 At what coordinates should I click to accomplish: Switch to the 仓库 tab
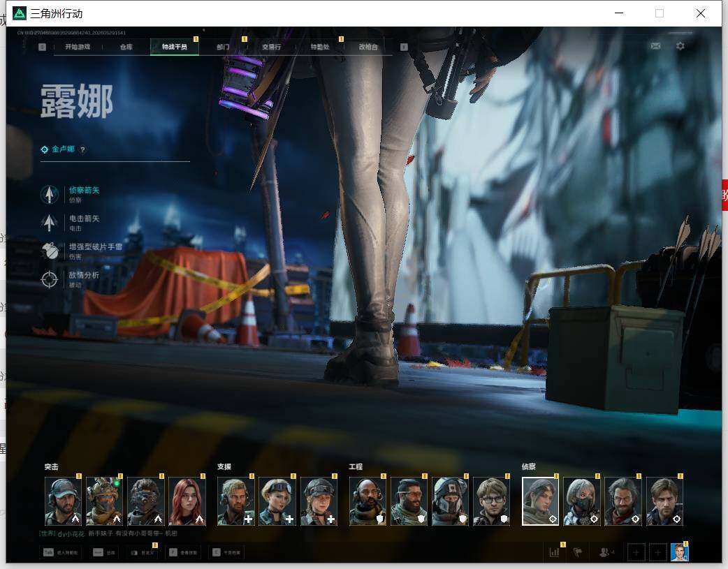coord(126,47)
